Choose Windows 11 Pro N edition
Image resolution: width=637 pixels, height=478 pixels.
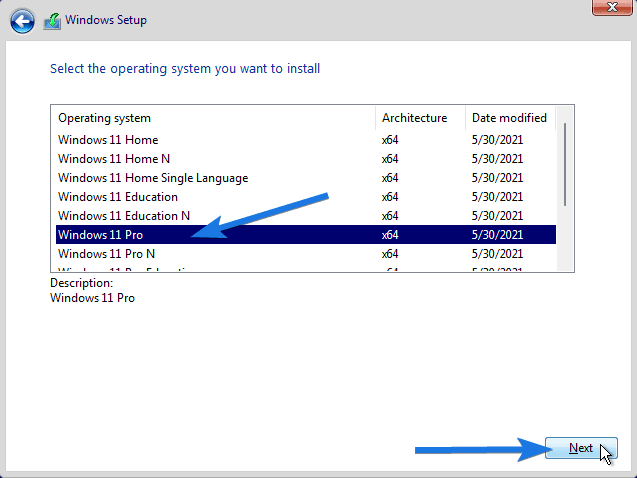pyautogui.click(x=306, y=254)
